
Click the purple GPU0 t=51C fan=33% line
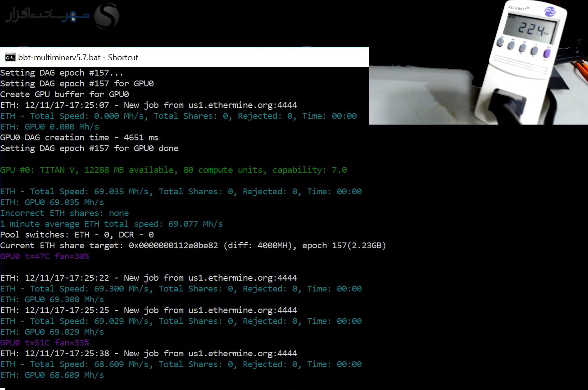click(x=45, y=343)
